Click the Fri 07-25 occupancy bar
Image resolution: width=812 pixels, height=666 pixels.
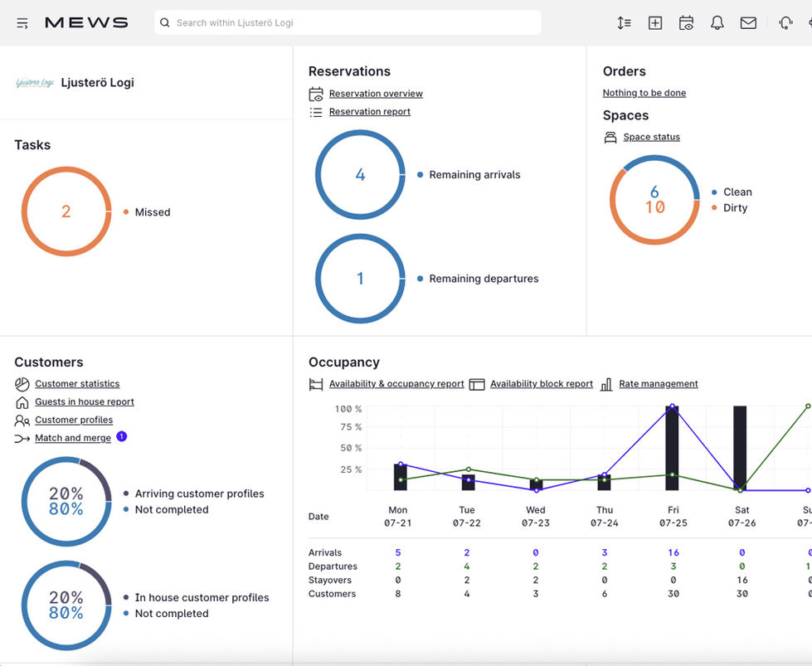(672, 448)
